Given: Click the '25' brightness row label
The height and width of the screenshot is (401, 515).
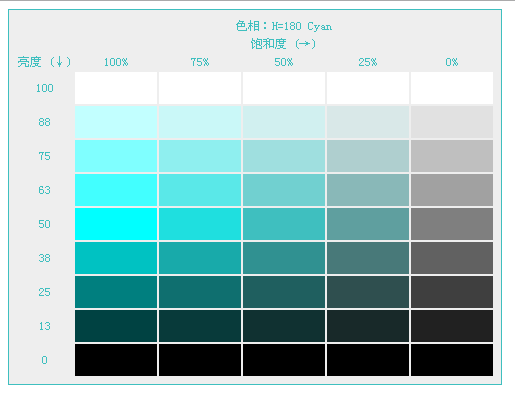Looking at the screenshot, I should (44, 292).
